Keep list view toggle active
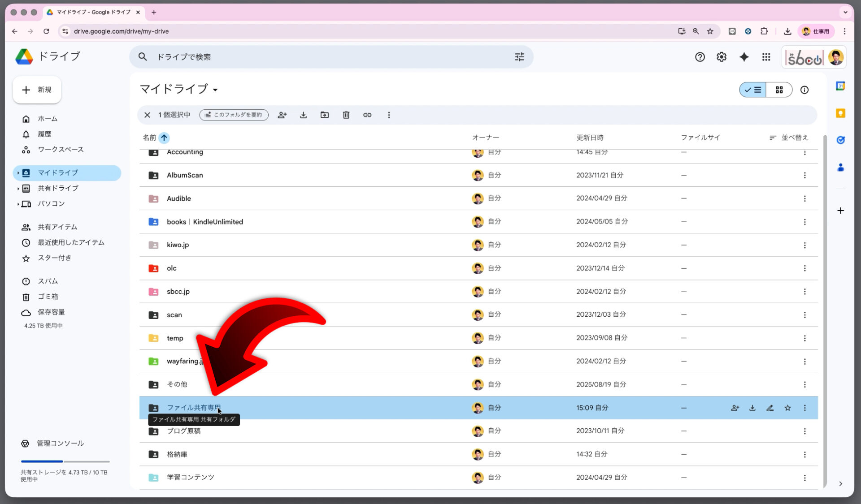Viewport: 861px width, 504px height. tap(752, 90)
